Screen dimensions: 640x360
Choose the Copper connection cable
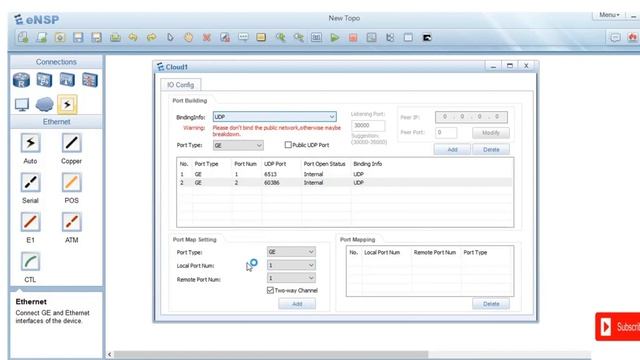[x=71, y=143]
